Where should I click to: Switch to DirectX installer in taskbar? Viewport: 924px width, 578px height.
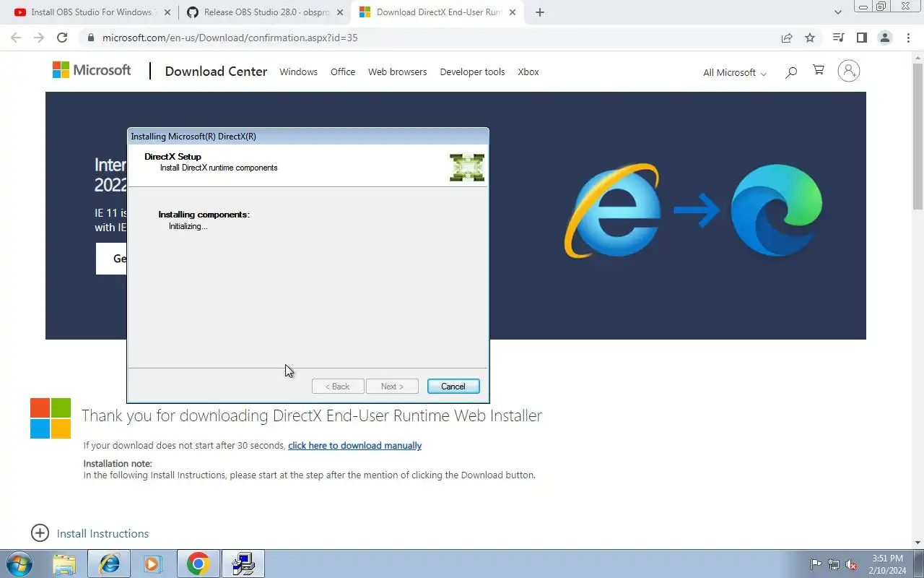[243, 564]
